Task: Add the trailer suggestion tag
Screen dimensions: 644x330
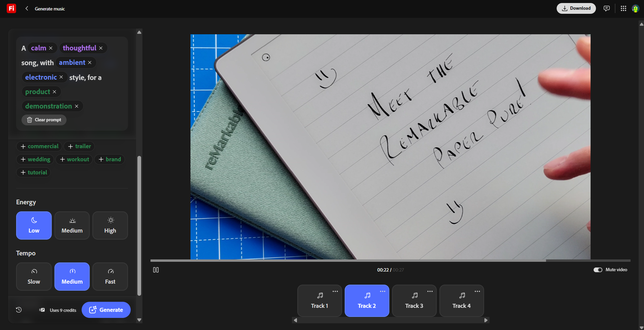Action: click(79, 146)
